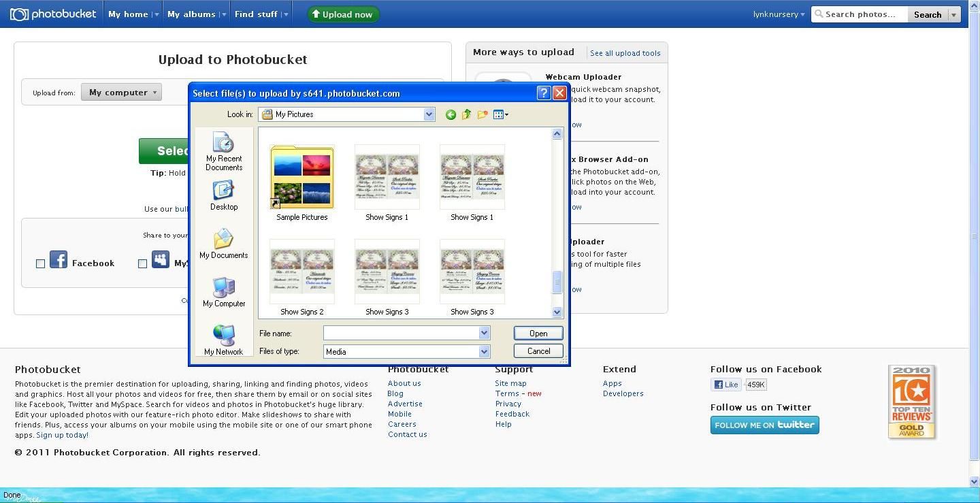This screenshot has height=503, width=980.
Task: Click See all upload tools link
Action: 625,53
